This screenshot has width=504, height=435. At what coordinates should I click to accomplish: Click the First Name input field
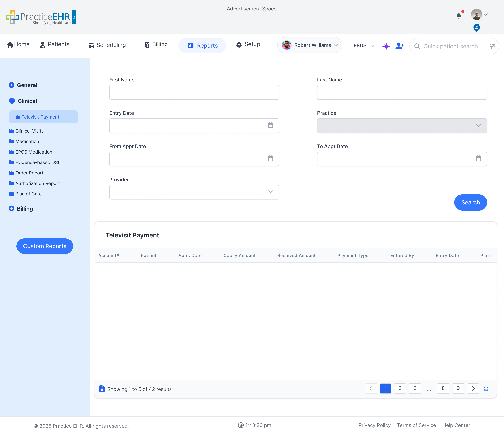click(194, 92)
